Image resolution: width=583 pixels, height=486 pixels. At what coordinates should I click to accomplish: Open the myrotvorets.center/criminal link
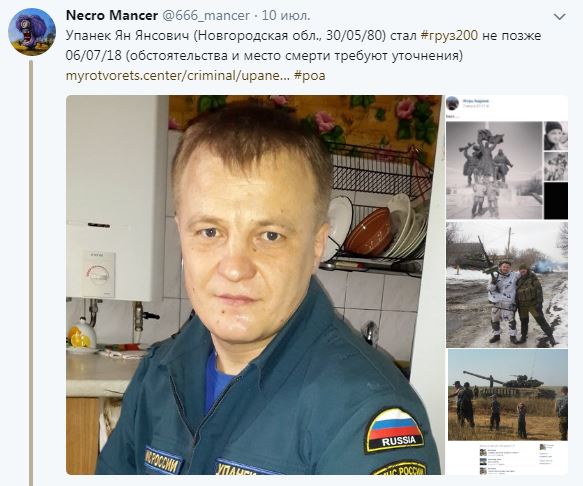click(x=177, y=75)
